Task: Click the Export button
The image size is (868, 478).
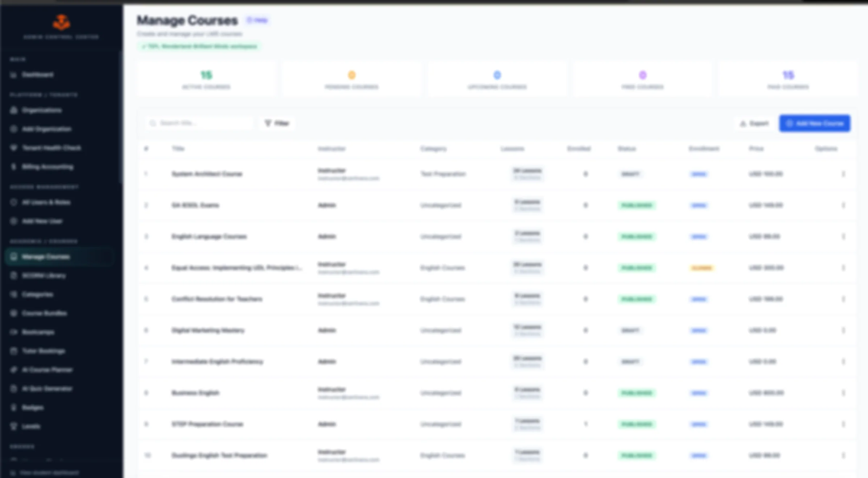Action: click(754, 123)
